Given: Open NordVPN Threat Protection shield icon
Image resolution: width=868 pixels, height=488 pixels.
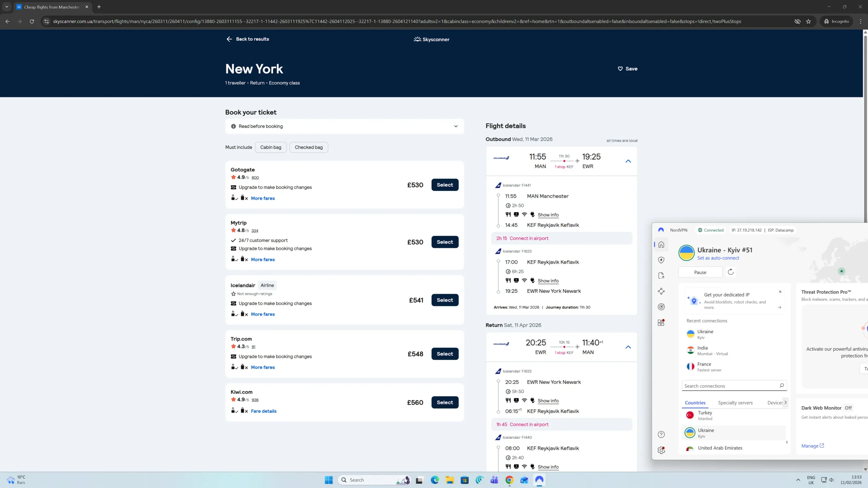Looking at the screenshot, I should coord(661,260).
